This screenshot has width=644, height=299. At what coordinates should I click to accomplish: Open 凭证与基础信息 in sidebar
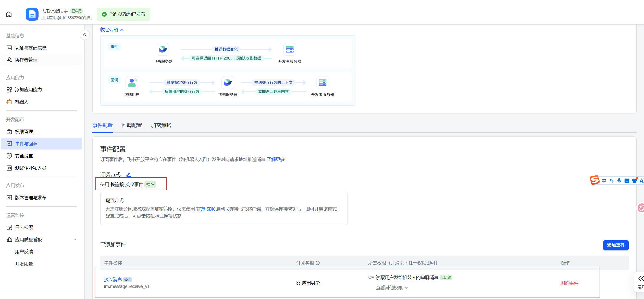pos(42,48)
